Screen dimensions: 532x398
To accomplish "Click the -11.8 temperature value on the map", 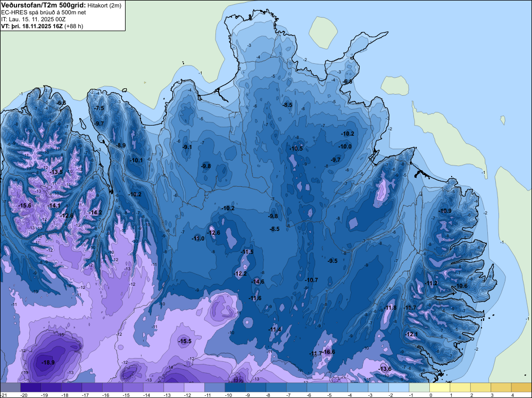I will click(x=390, y=308).
